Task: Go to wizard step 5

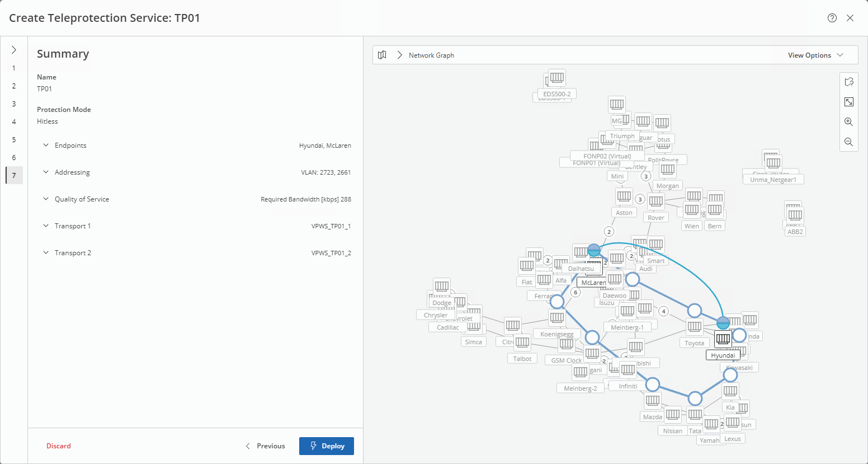Action: (x=14, y=140)
